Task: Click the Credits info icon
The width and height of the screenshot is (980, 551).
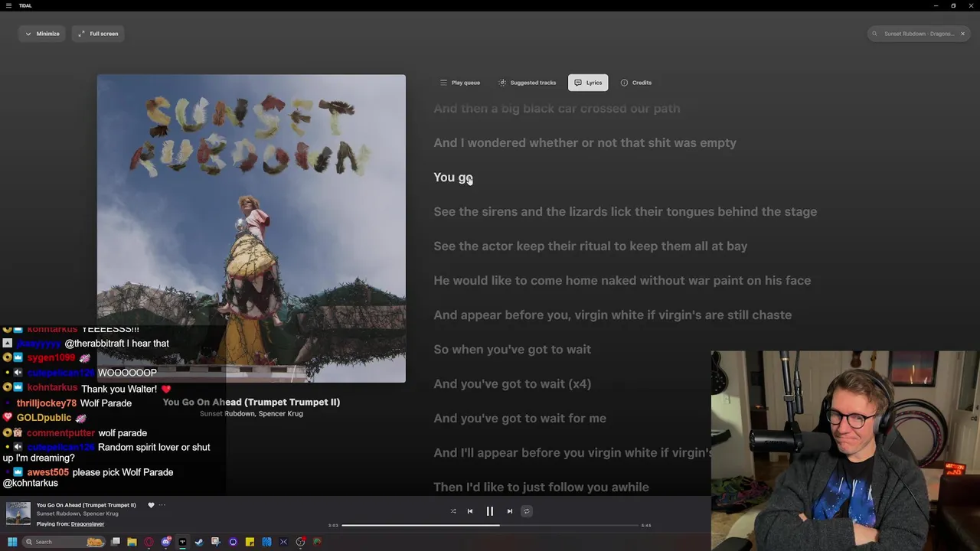Action: point(624,83)
